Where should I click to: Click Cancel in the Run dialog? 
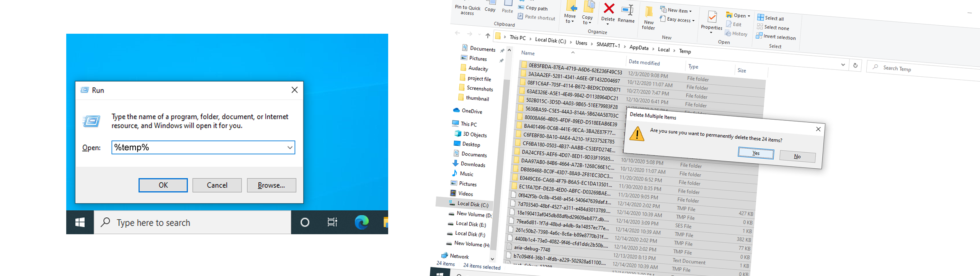[217, 185]
